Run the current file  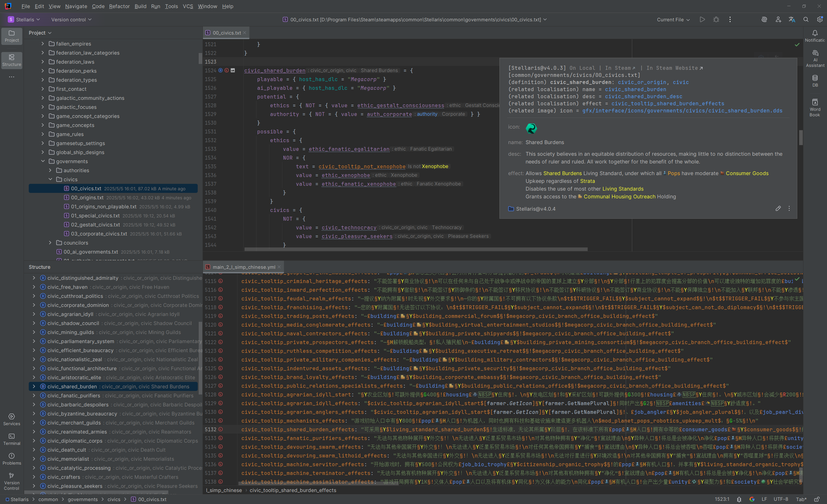(x=702, y=19)
